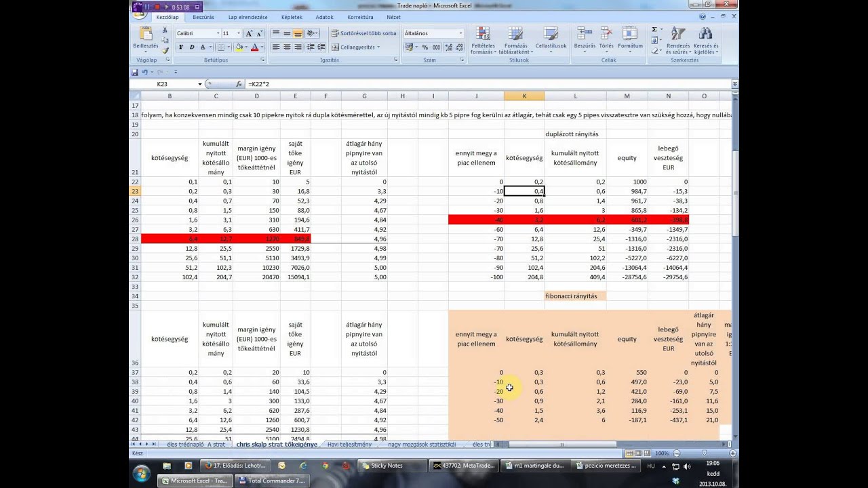Increase font size with the large A icon
The width and height of the screenshot is (868, 488).
[249, 33]
